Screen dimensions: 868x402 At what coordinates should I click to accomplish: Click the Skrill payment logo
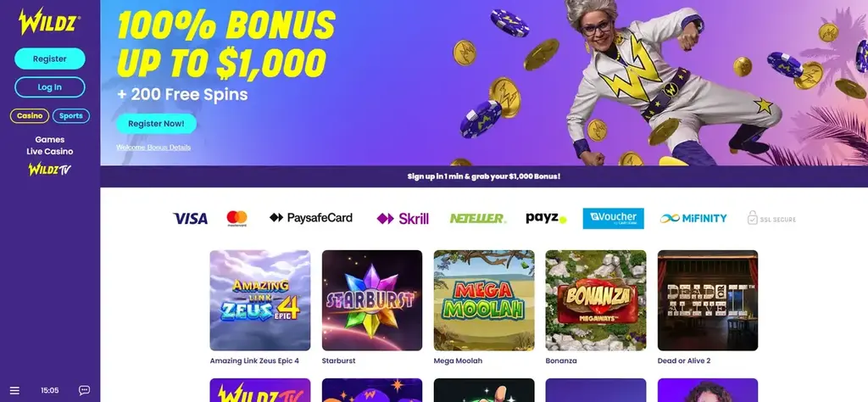403,218
